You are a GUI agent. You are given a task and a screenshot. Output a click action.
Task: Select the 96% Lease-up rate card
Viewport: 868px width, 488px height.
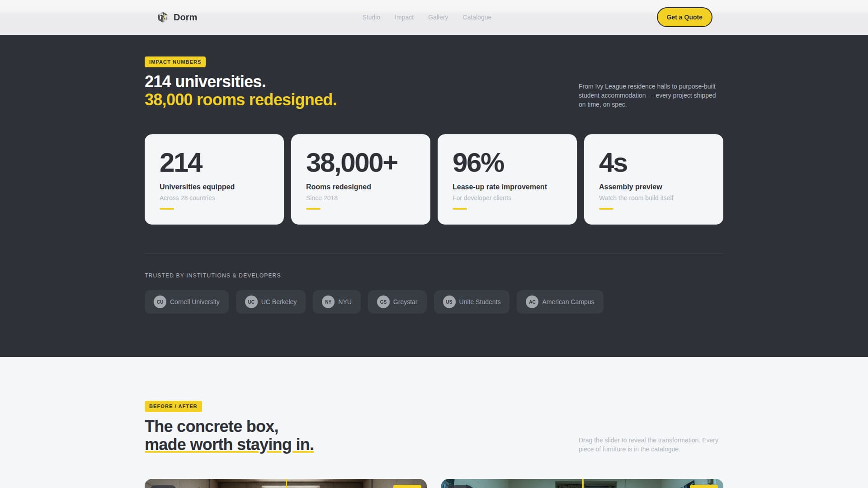[x=507, y=179]
